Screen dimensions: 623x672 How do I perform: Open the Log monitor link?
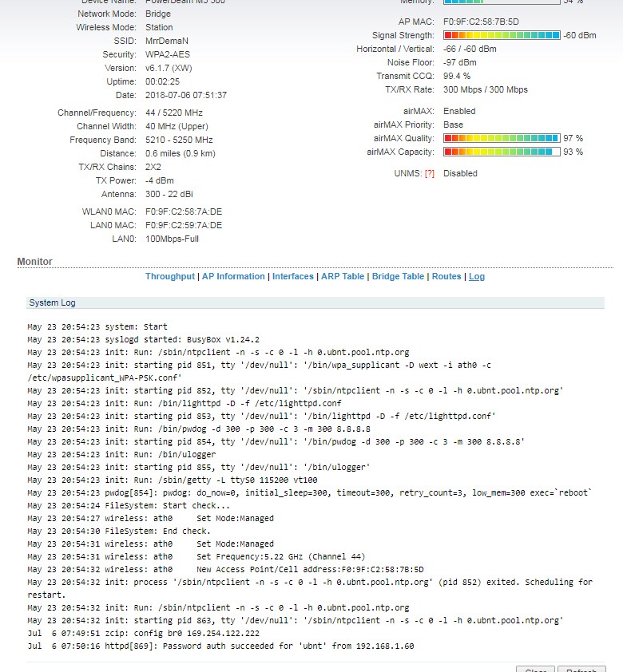coord(477,276)
